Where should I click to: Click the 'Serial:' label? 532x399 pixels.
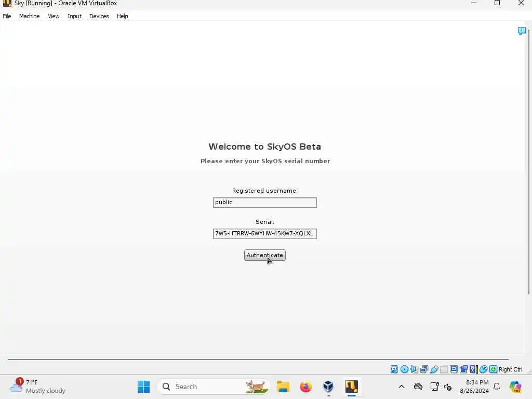coord(264,222)
